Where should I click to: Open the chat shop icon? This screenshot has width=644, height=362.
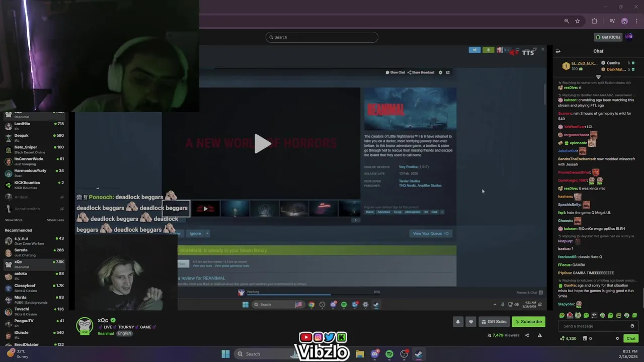click(585, 338)
